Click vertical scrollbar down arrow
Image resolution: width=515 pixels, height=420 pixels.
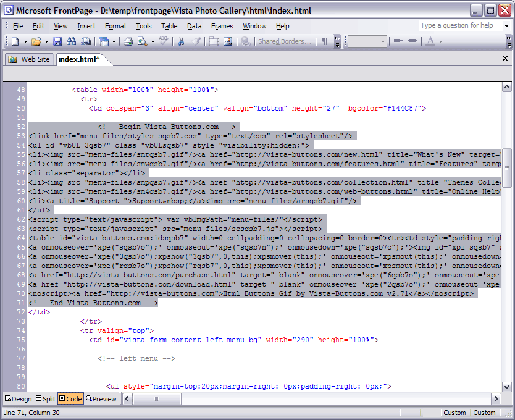point(506,387)
